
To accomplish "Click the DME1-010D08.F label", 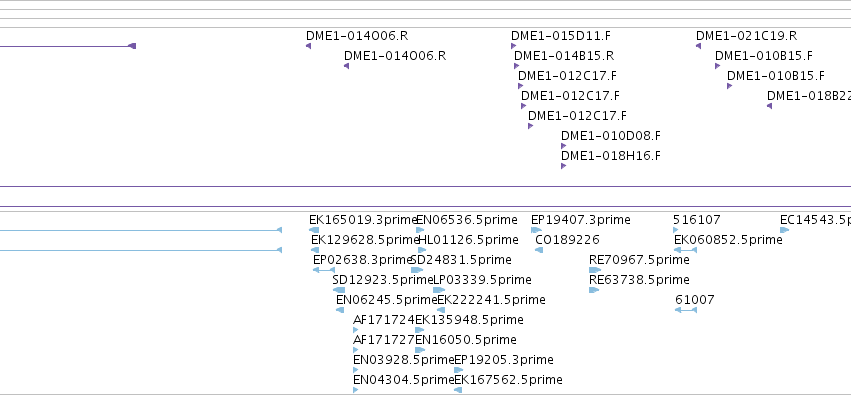I will [x=611, y=136].
